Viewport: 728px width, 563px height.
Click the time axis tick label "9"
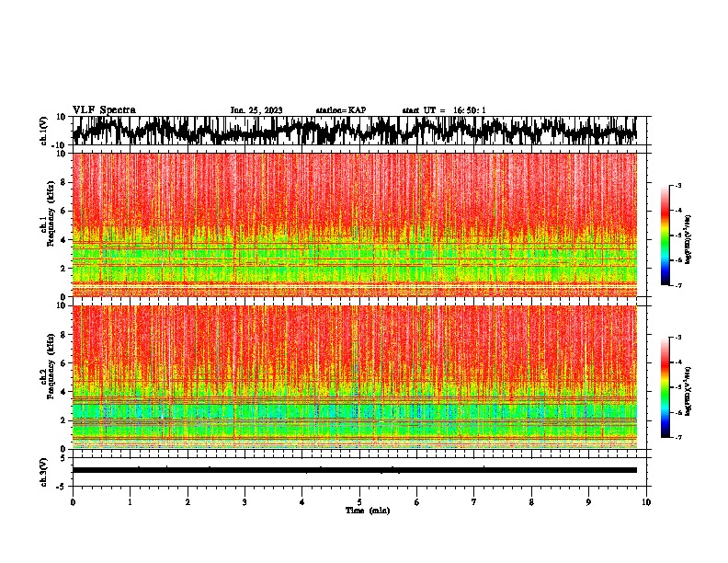(589, 502)
